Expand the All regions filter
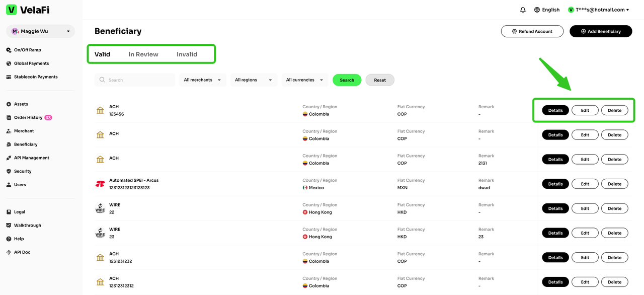644x295 pixels. click(253, 80)
